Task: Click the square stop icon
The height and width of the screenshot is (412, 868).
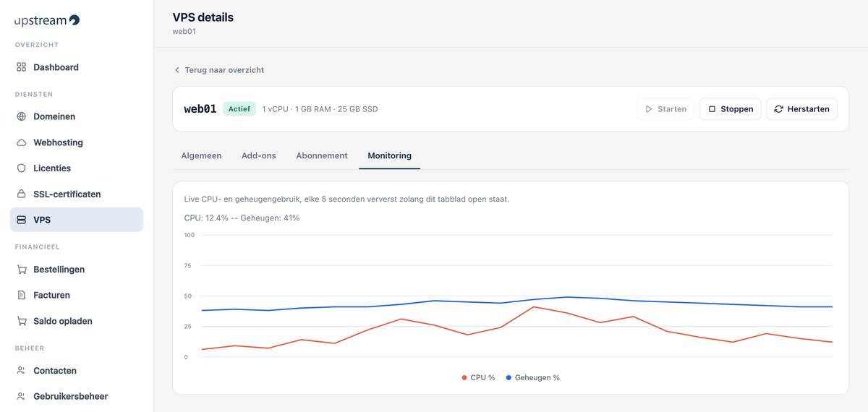Action: click(712, 109)
